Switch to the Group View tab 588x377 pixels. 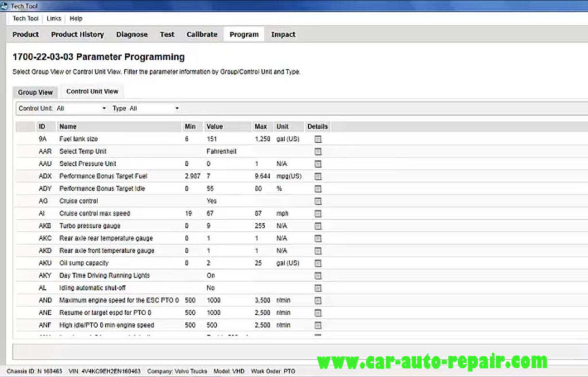pos(35,92)
